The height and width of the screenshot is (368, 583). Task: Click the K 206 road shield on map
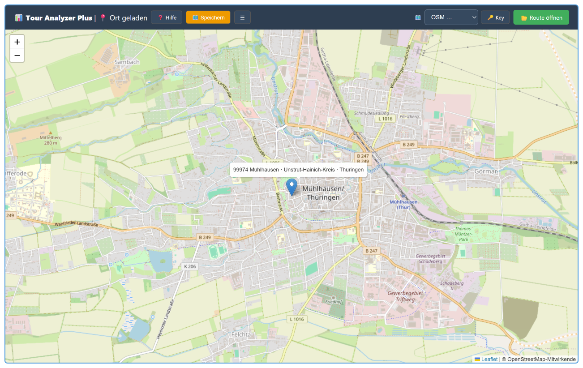point(190,266)
